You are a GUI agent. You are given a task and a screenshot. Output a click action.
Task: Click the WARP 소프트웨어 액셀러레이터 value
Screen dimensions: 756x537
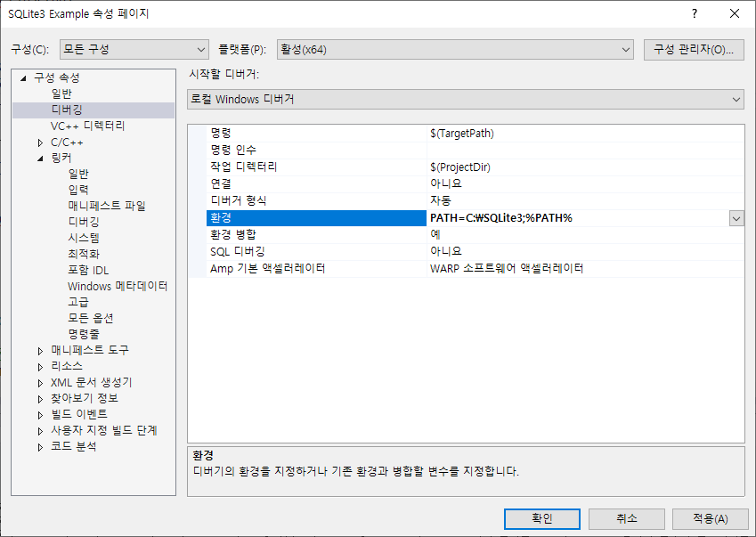(585, 269)
